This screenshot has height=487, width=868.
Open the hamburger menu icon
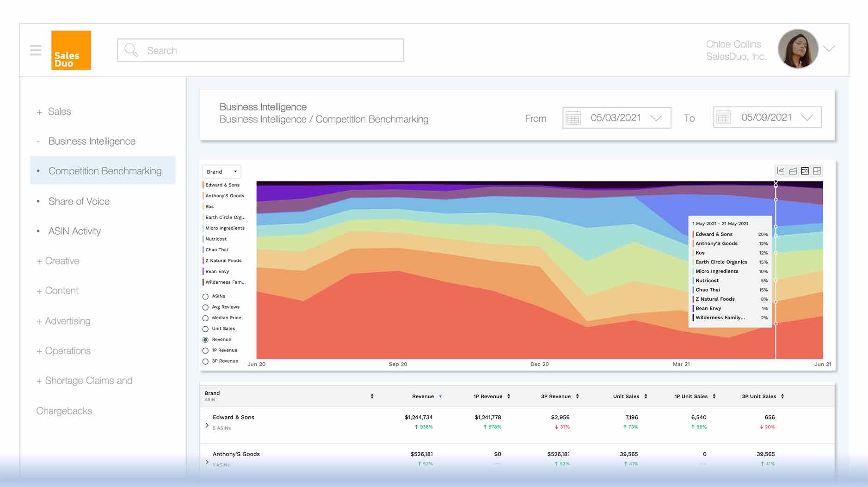pos(36,50)
